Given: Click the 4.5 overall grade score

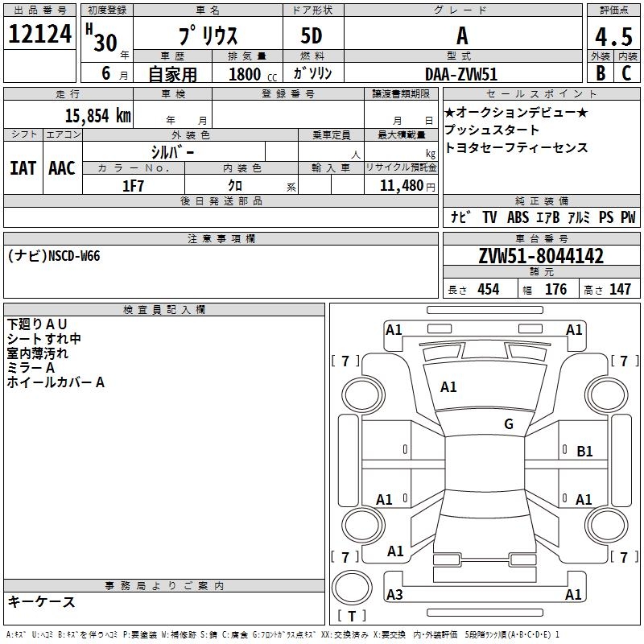Looking at the screenshot, I should pos(613,36).
